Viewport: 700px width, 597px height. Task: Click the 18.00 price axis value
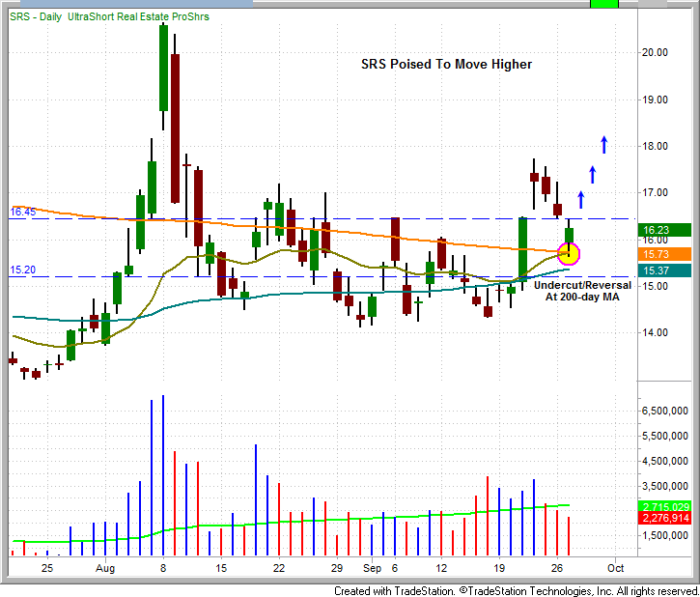655,146
